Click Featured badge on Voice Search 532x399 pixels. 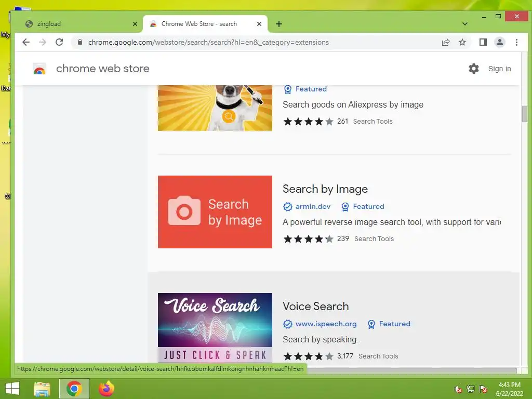tap(389, 324)
